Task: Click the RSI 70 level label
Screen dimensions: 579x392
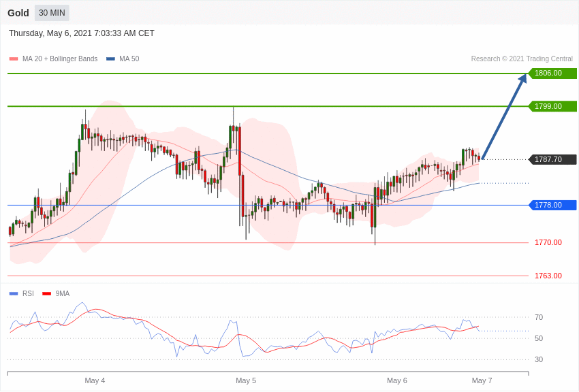Action: [538, 317]
